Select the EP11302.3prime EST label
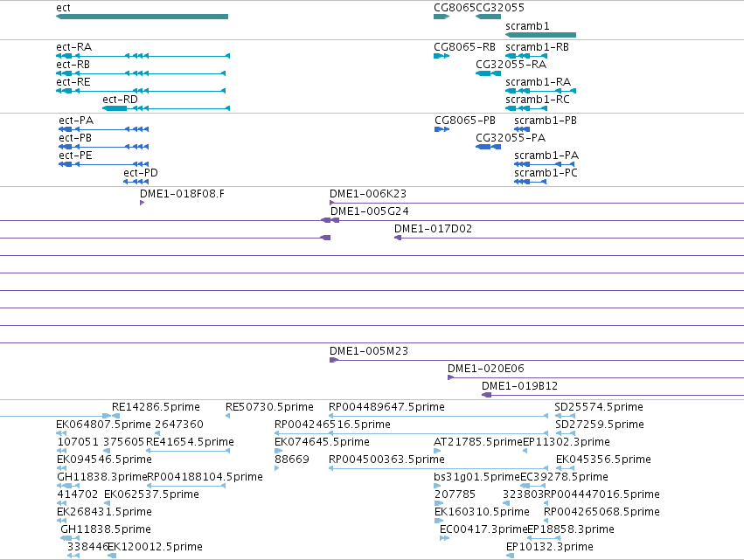 (566, 442)
